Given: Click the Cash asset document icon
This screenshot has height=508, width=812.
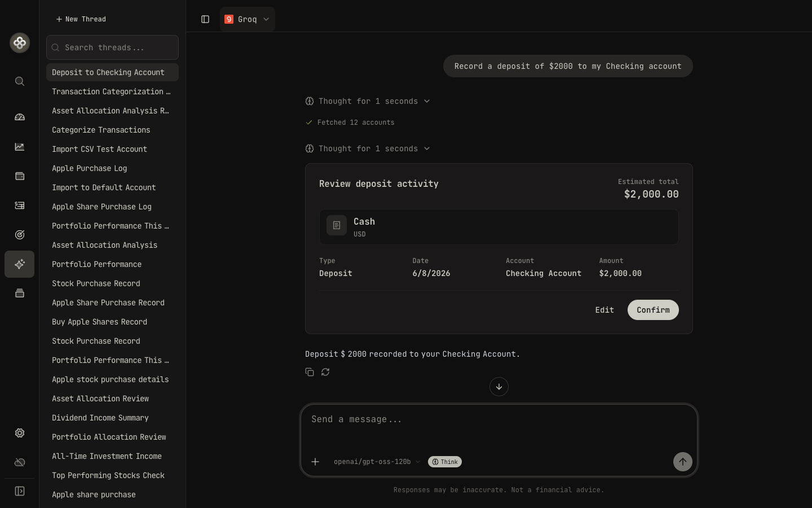Looking at the screenshot, I should pos(337,225).
